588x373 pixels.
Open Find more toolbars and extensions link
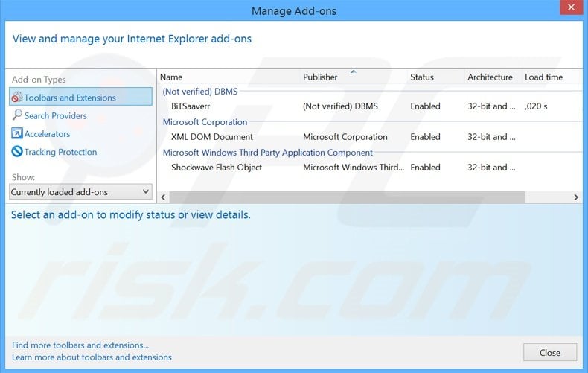[x=80, y=345]
